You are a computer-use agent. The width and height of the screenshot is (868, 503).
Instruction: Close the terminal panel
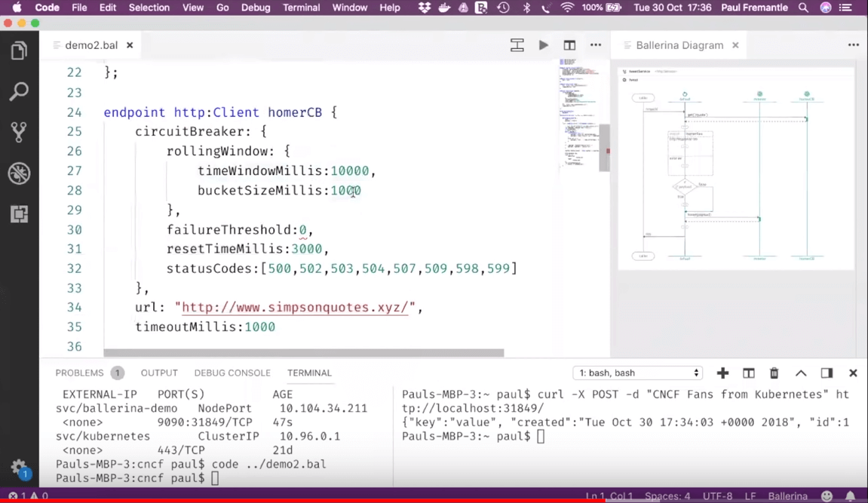pyautogui.click(x=853, y=373)
